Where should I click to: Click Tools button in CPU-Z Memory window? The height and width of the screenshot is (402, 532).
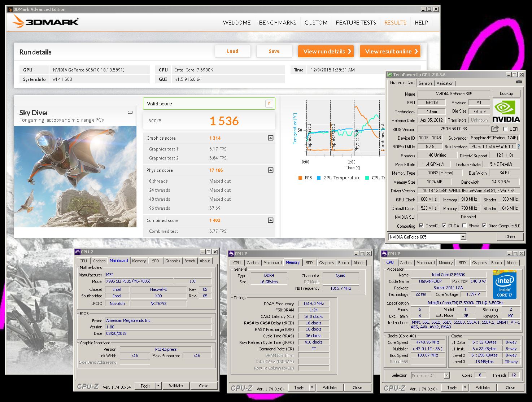pyautogui.click(x=299, y=388)
